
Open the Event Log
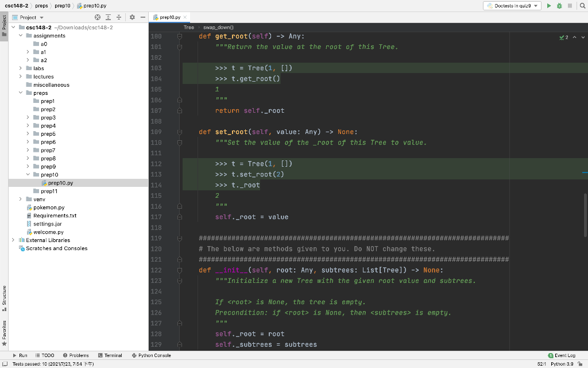pos(562,355)
